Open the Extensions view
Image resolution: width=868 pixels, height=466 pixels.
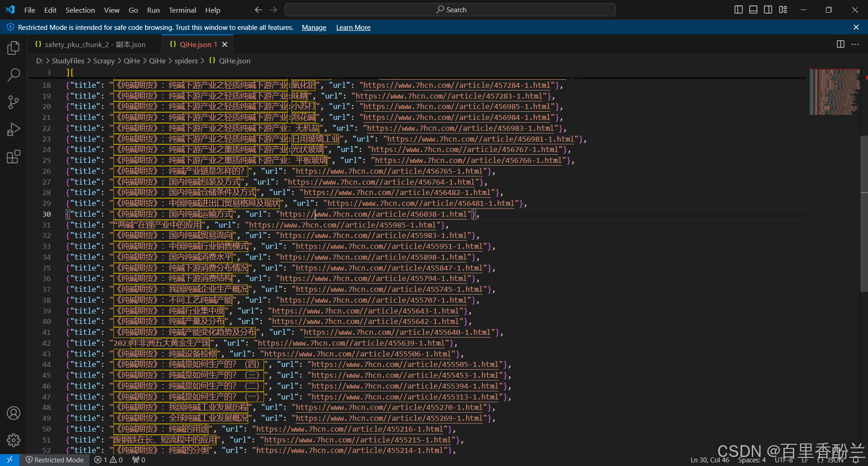coord(14,157)
